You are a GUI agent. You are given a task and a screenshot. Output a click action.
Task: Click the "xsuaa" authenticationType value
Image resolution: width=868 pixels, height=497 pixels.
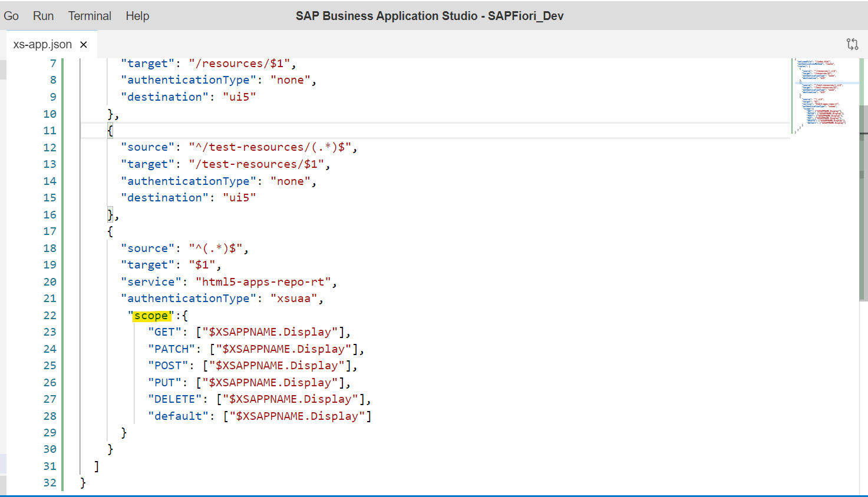pos(294,299)
